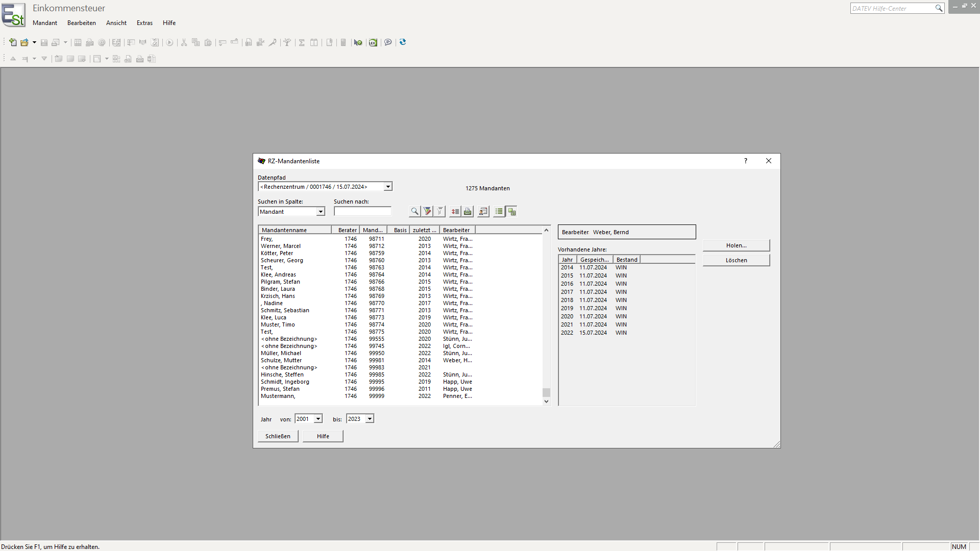This screenshot has width=980, height=551.
Task: Click the new client icon in toolbar
Action: (x=13, y=42)
